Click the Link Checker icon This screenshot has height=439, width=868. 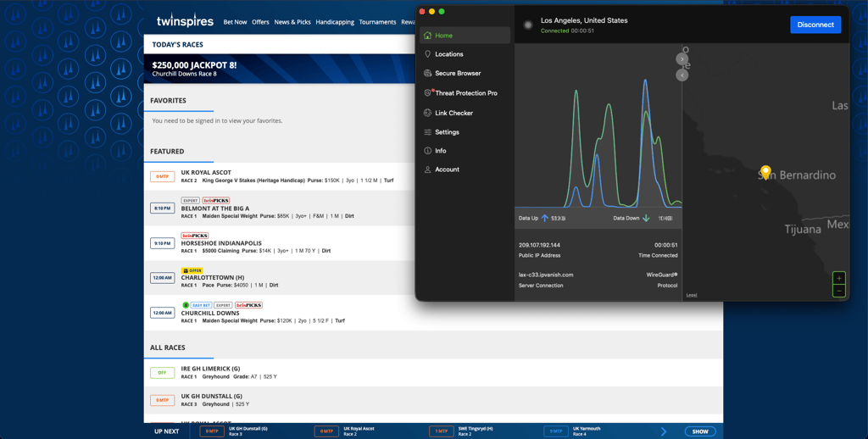click(x=427, y=113)
